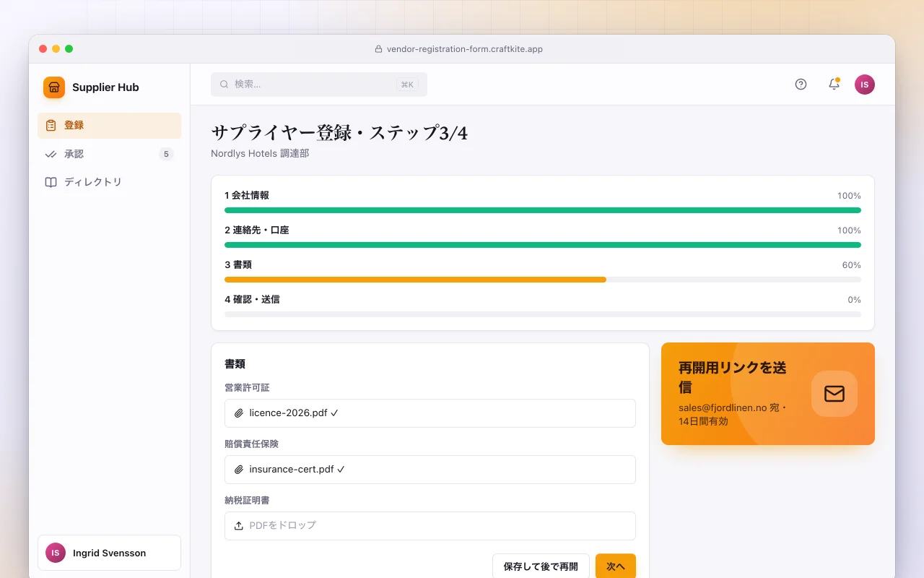Click the Supplier Hub storefront logo icon
Viewport: 924px width, 578px height.
click(54, 87)
